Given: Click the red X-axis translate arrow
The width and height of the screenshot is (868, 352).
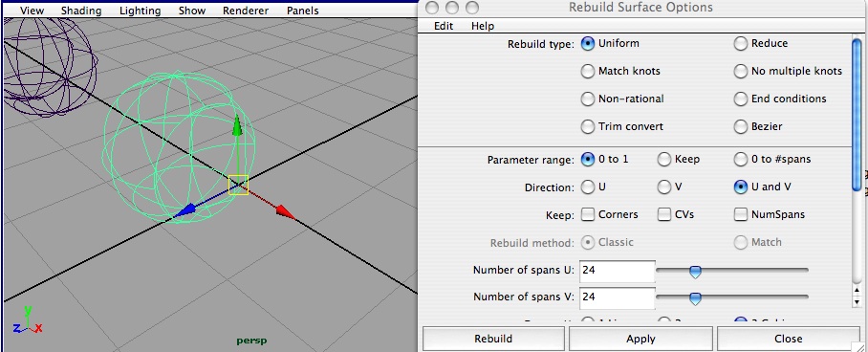Looking at the screenshot, I should 286,211.
